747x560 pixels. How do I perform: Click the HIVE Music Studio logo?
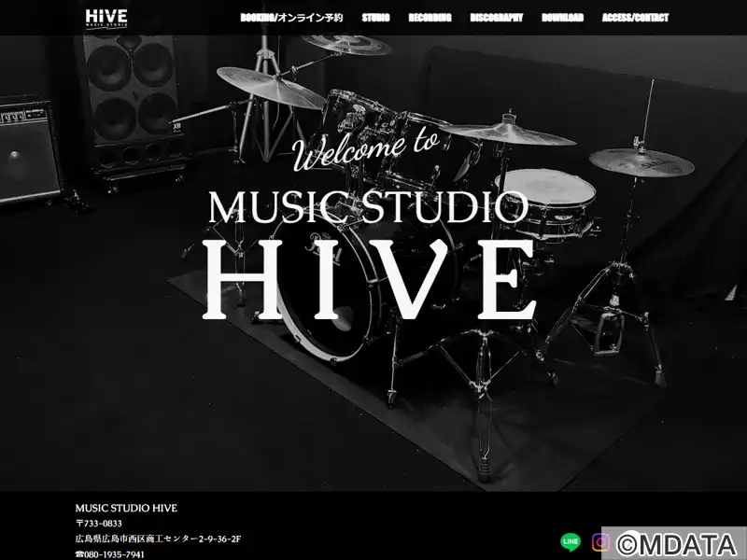106,19
